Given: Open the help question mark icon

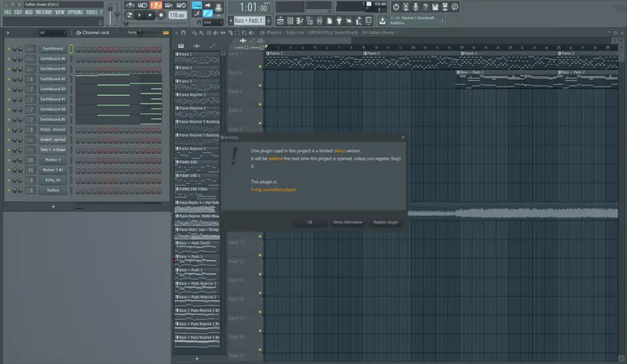Looking at the screenshot, I should click(x=425, y=7).
